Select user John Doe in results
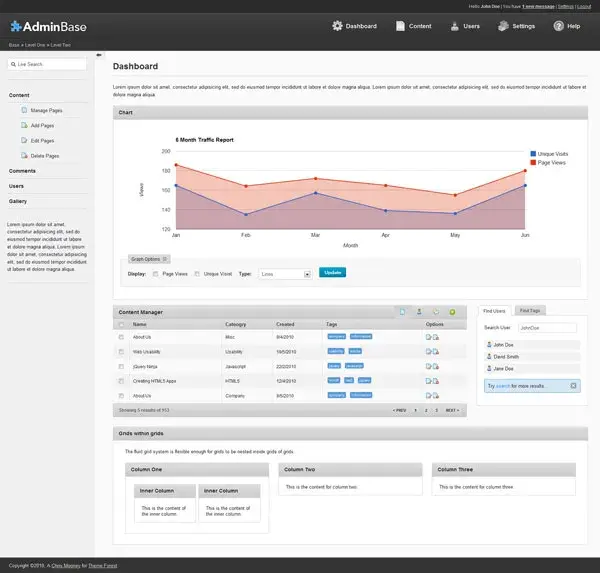 point(532,344)
